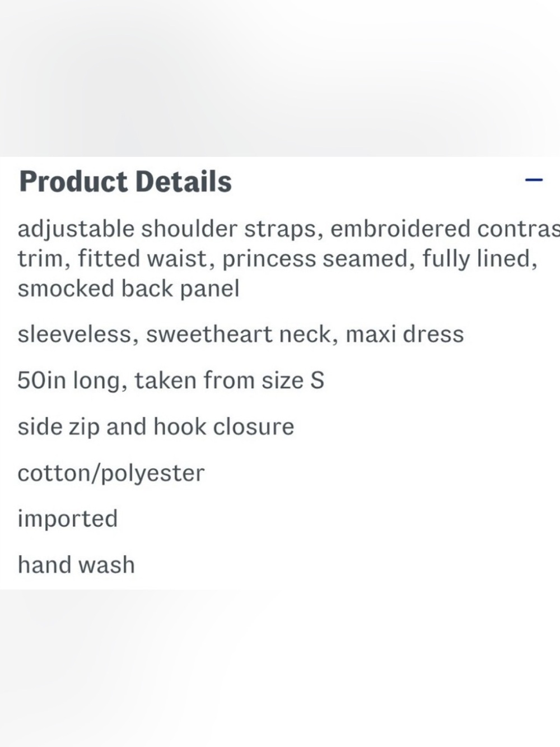Click the phrase "sweetheart neck"
560x747 pixels.
[x=242, y=335]
